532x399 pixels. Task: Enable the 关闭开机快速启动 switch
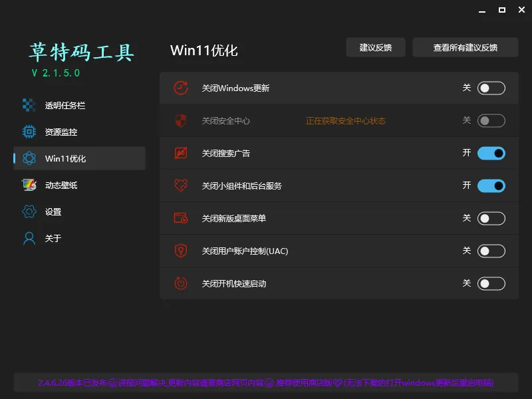click(x=491, y=284)
